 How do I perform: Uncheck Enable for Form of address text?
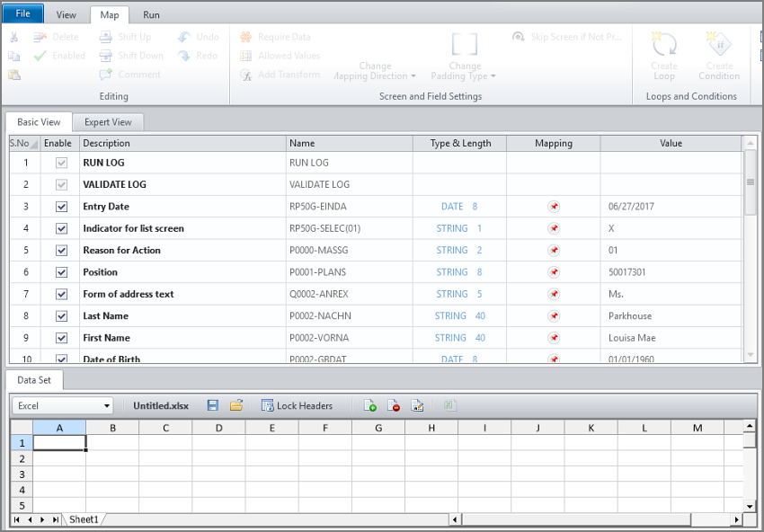(61, 294)
